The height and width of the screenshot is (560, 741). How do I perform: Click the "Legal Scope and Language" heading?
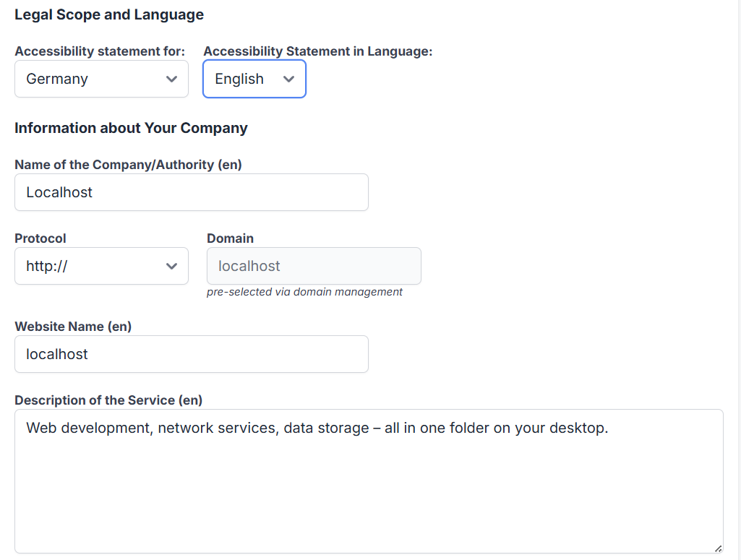[109, 14]
